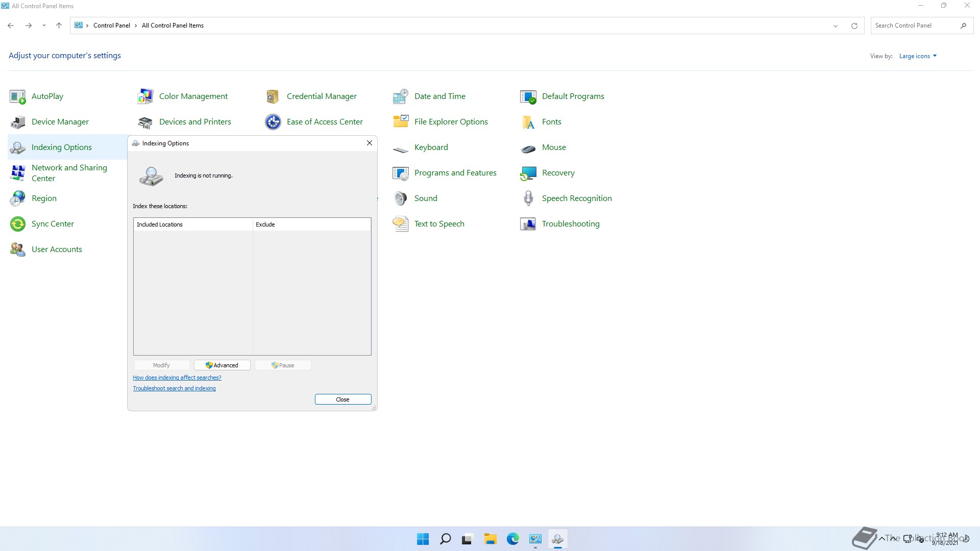Expand the View by Large icons dropdown
Viewport: 980px width, 551px height.
click(x=918, y=56)
